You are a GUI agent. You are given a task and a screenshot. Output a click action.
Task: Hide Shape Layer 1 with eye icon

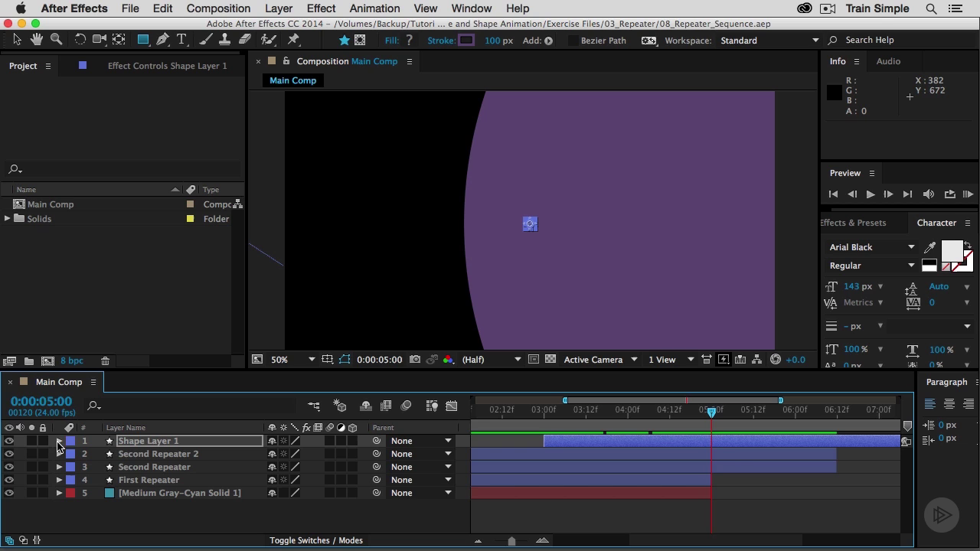(x=9, y=441)
